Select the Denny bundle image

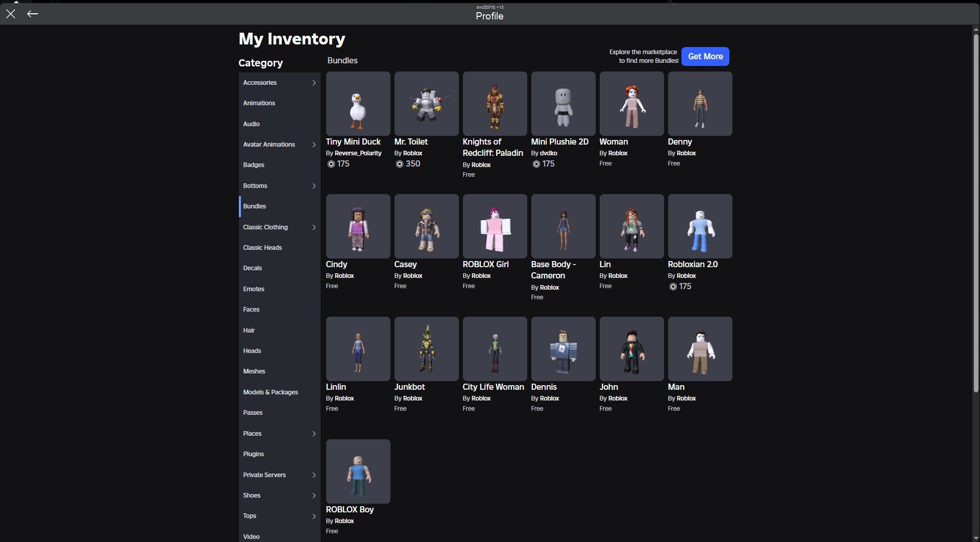(x=700, y=104)
